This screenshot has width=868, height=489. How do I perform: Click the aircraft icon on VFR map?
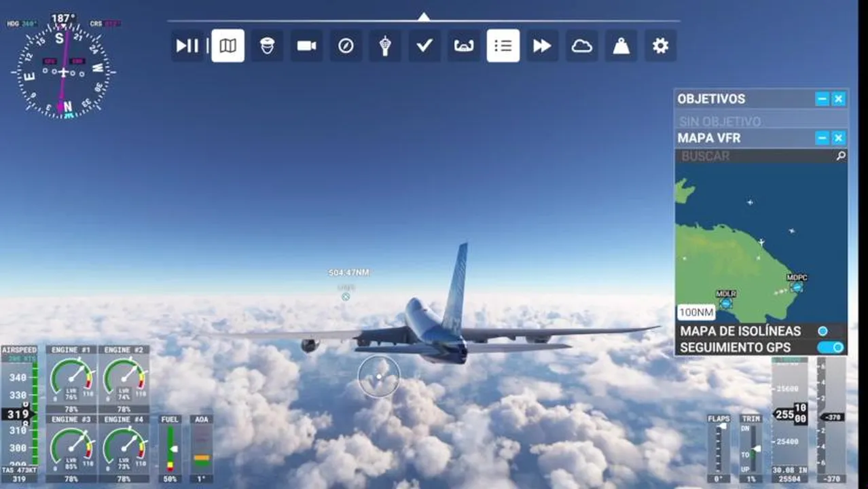(x=761, y=242)
